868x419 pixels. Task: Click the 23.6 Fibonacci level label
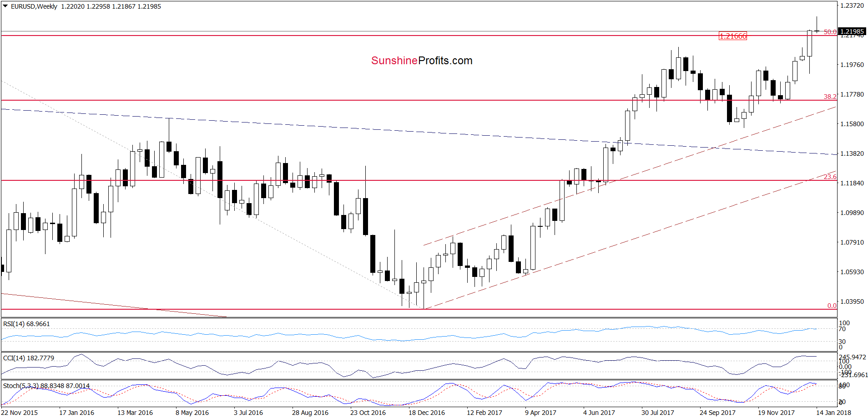830,177
